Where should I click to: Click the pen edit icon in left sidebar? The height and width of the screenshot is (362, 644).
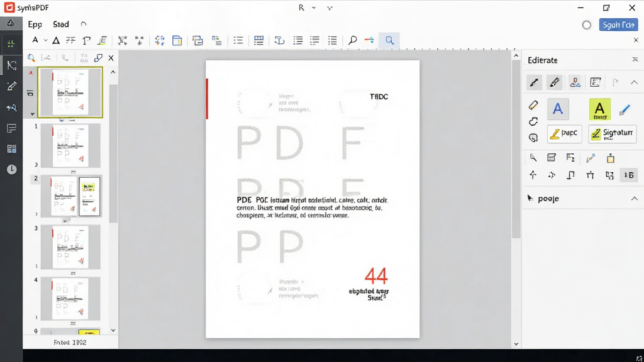pyautogui.click(x=11, y=86)
